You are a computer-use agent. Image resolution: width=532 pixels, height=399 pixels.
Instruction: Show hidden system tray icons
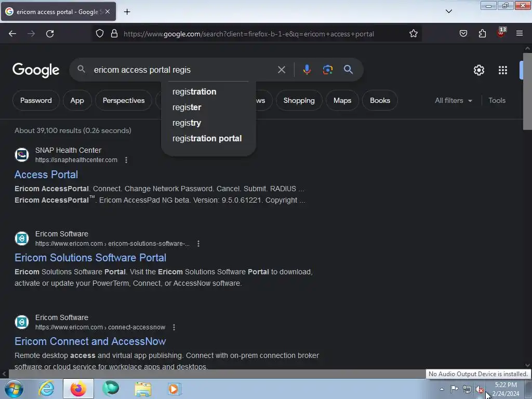(442, 389)
